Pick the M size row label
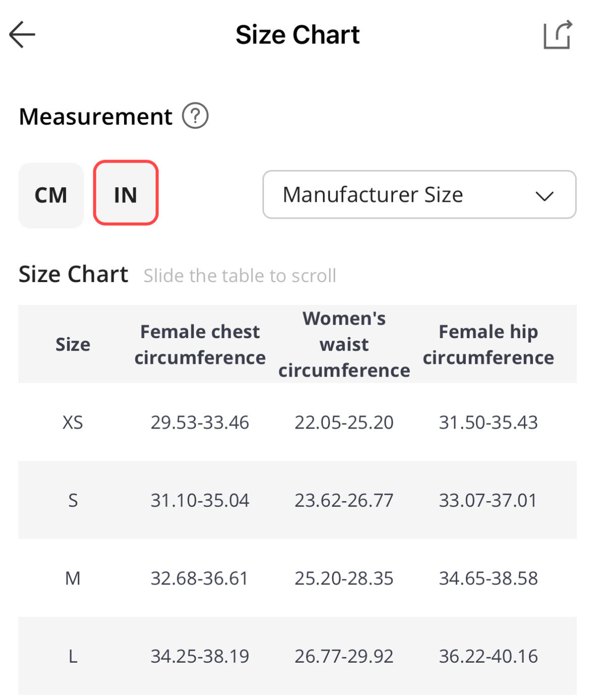595x700 pixels. point(73,578)
